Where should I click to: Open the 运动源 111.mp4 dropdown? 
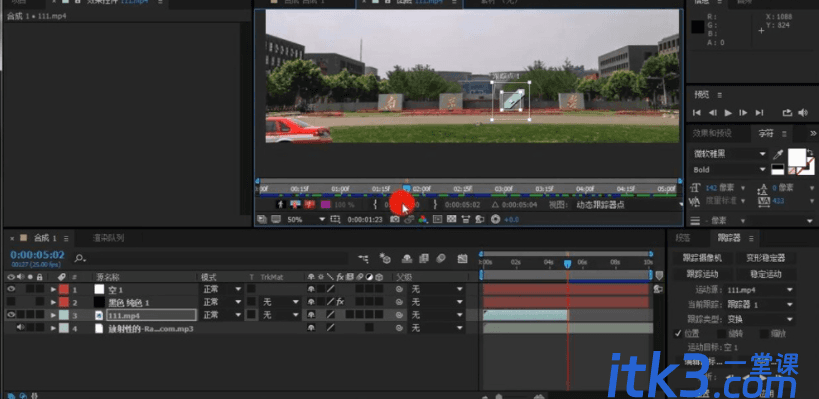[760, 290]
